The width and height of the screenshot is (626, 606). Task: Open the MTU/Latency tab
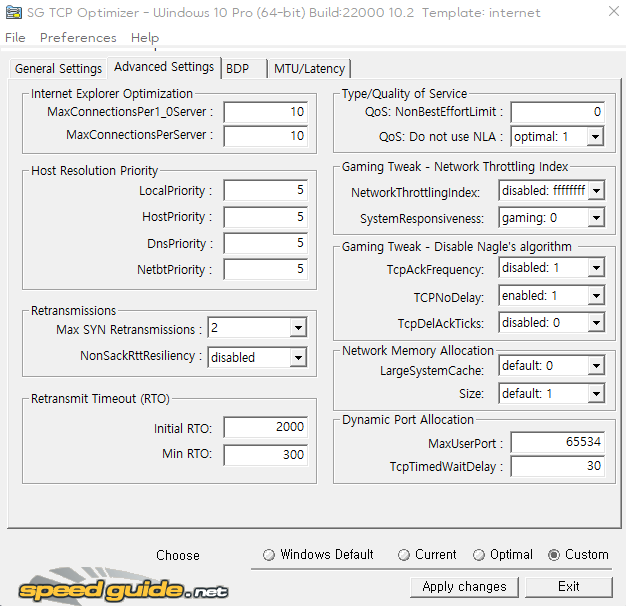pyautogui.click(x=309, y=69)
